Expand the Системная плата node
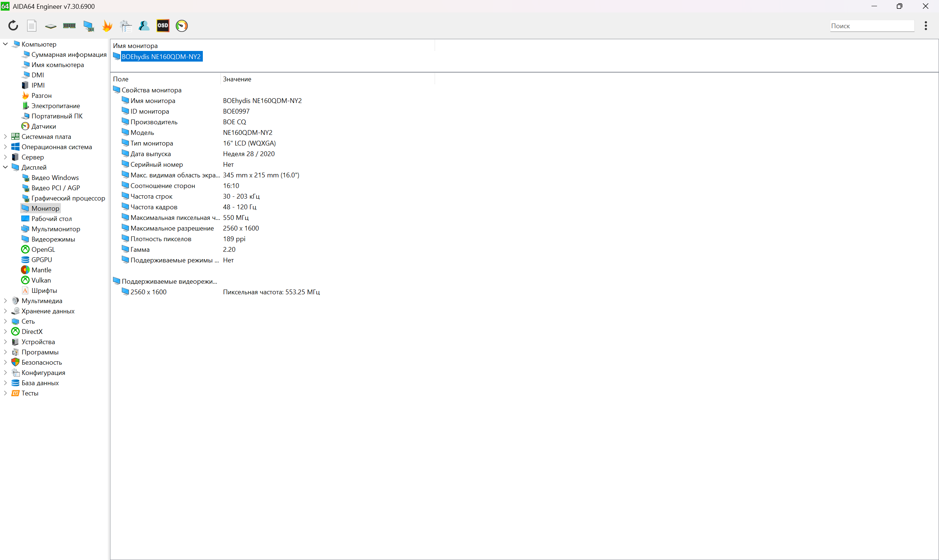 (x=5, y=137)
